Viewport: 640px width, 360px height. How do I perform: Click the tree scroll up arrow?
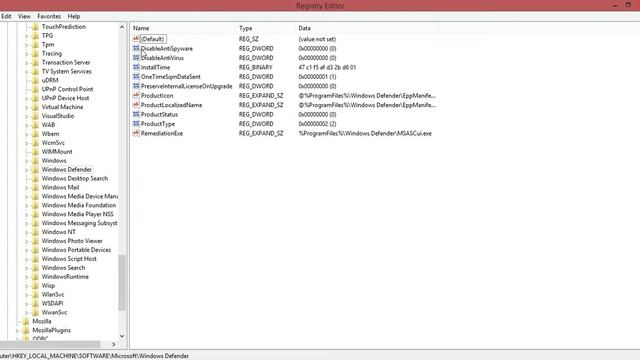tap(122, 27)
